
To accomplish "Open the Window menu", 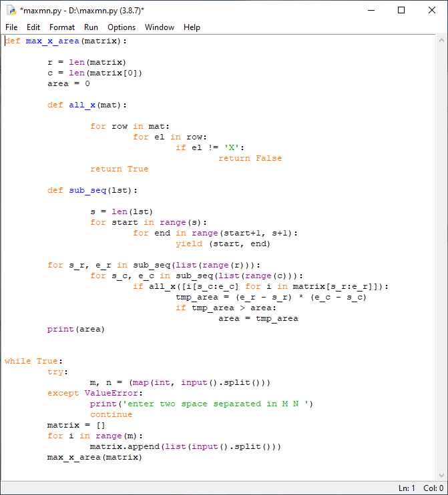I will point(160,27).
